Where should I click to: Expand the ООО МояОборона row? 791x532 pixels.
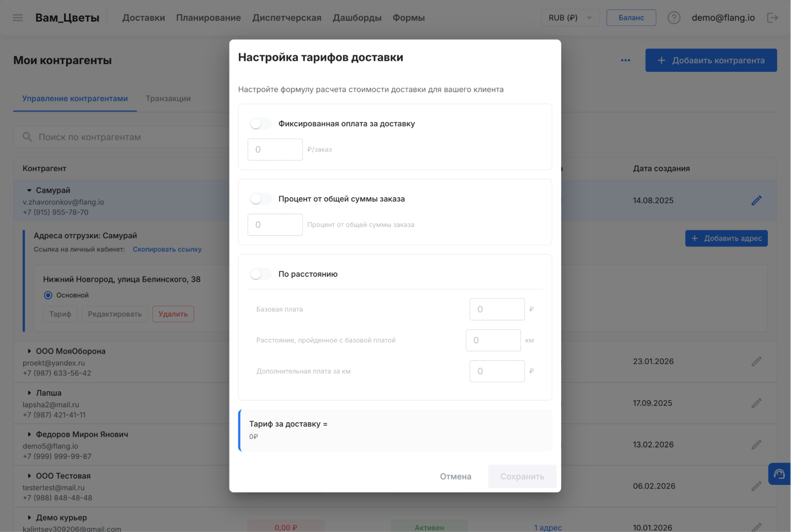pyautogui.click(x=29, y=351)
